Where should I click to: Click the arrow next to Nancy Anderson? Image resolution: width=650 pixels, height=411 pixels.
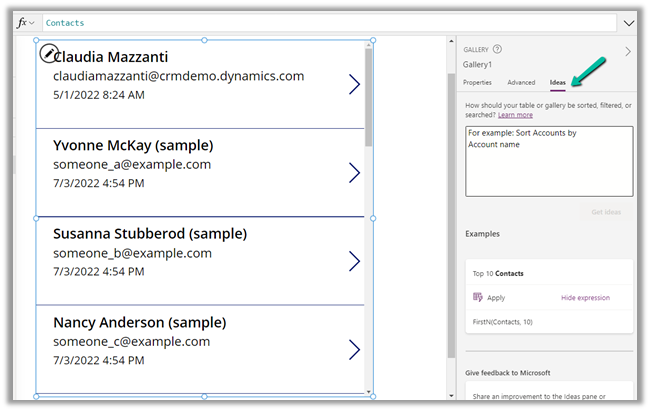(x=354, y=349)
